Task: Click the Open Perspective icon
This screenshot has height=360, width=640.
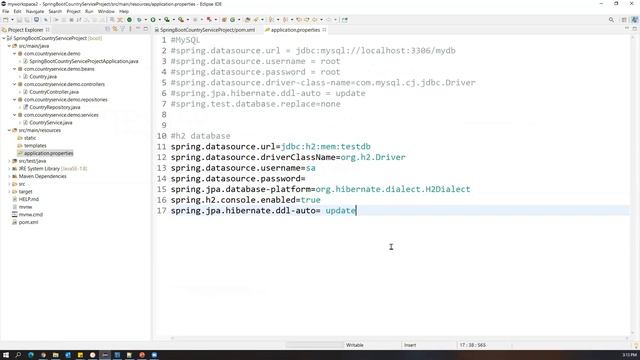Action: tap(624, 20)
